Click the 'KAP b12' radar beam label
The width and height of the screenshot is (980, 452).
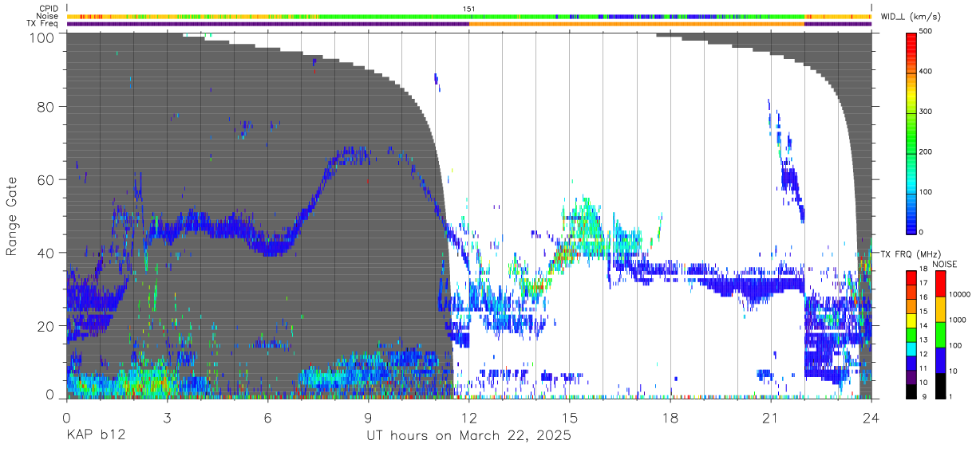pos(95,436)
